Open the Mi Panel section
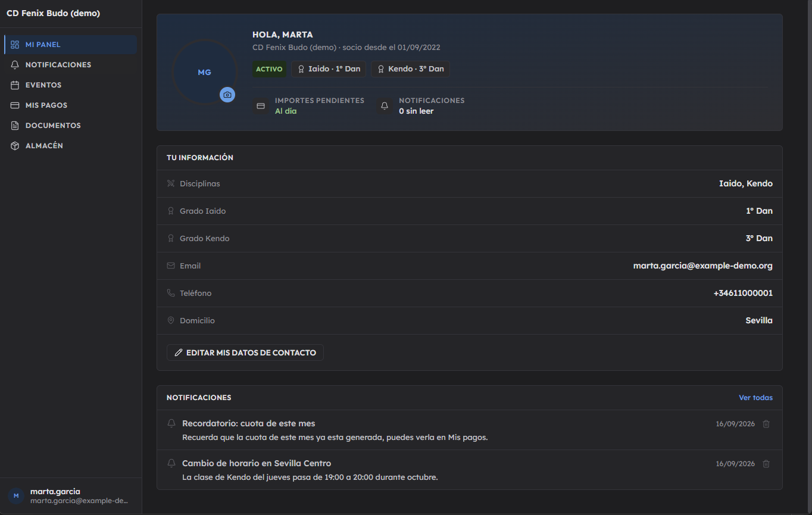Image resolution: width=812 pixels, height=515 pixels. coord(71,45)
